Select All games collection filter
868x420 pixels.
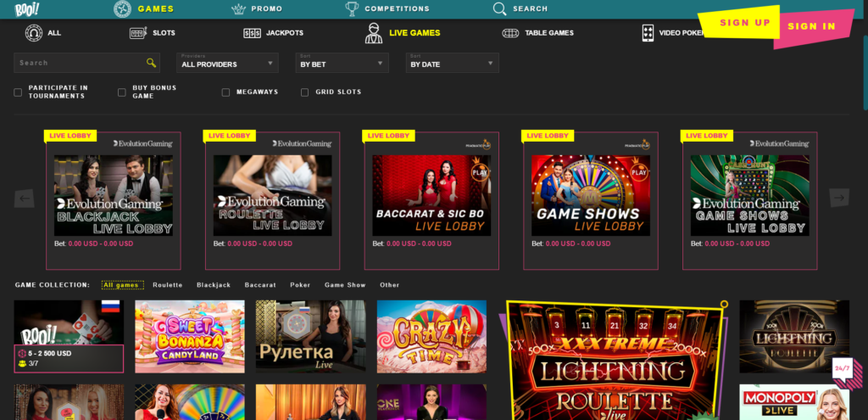tap(123, 285)
